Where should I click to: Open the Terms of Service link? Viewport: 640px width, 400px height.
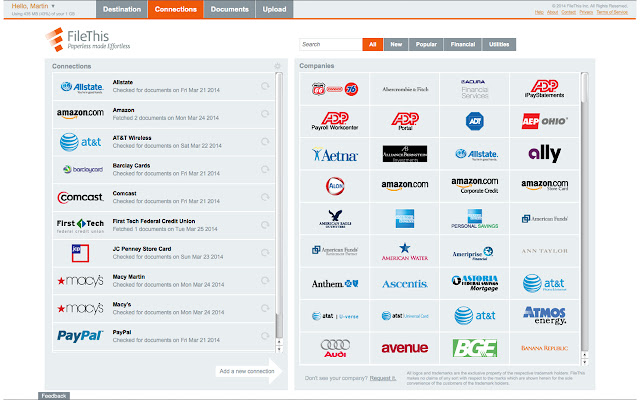[612, 12]
